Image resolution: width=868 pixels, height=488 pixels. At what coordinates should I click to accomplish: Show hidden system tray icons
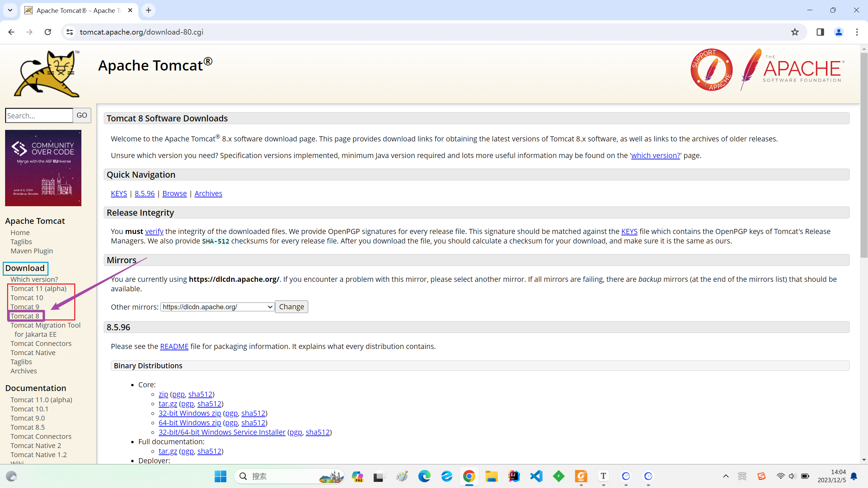[x=726, y=476]
